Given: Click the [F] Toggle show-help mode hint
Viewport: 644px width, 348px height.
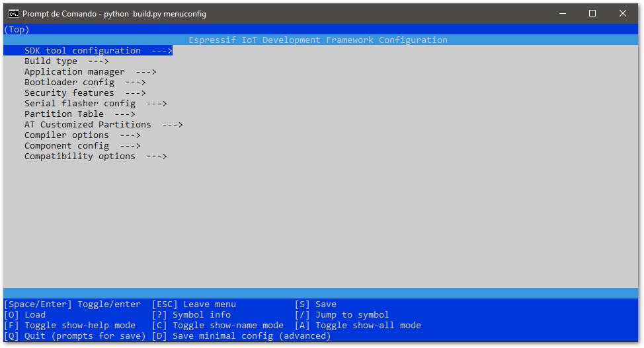Looking at the screenshot, I should 69,326.
